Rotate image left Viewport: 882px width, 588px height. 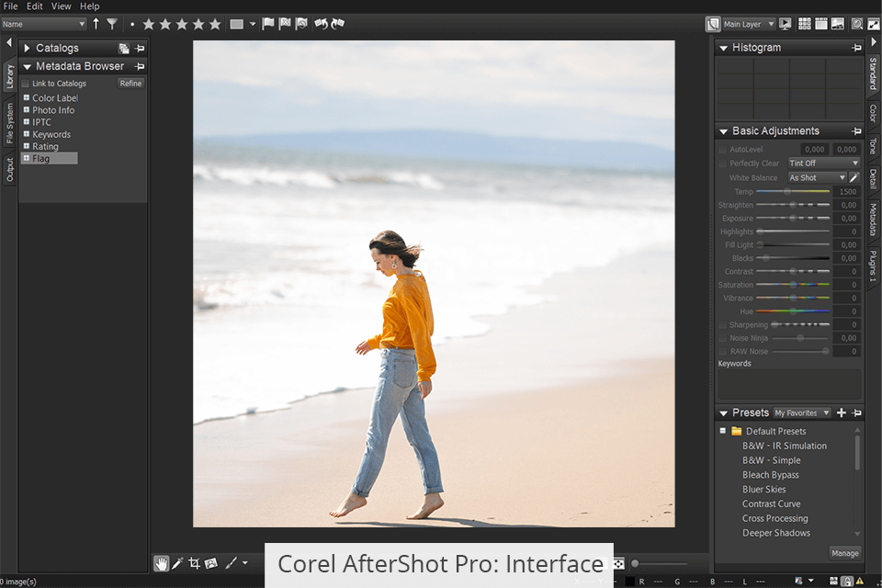(x=322, y=24)
